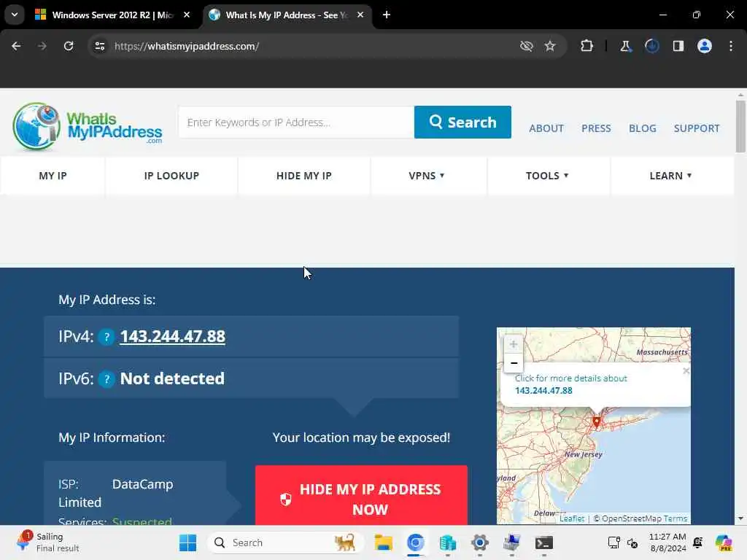
Task: Click the IPv4 address 143.244.47.88 link
Action: [172, 336]
